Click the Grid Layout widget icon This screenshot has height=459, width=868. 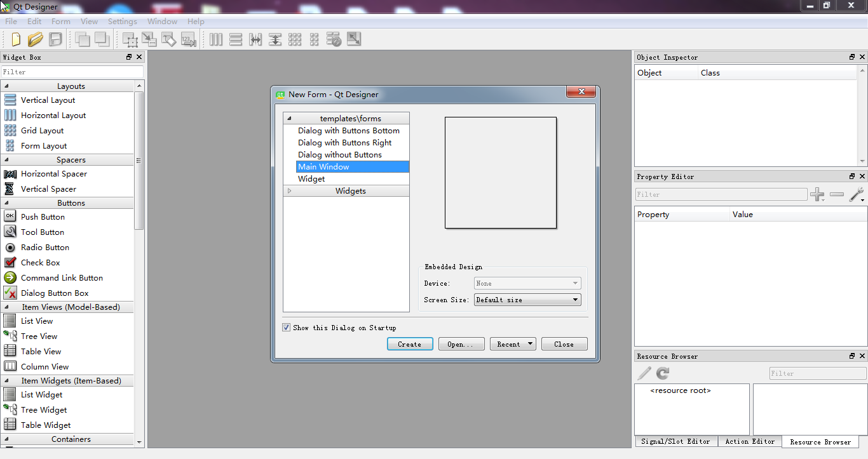tap(10, 130)
